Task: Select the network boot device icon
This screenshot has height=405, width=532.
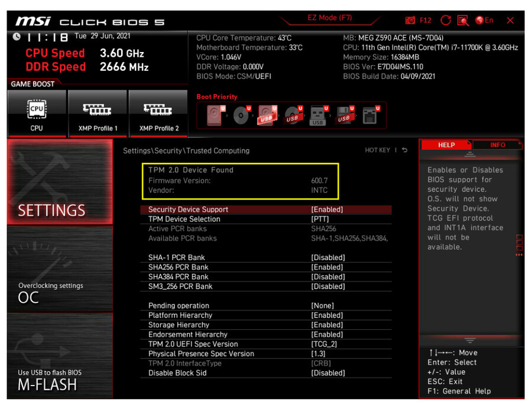Action: [x=371, y=115]
